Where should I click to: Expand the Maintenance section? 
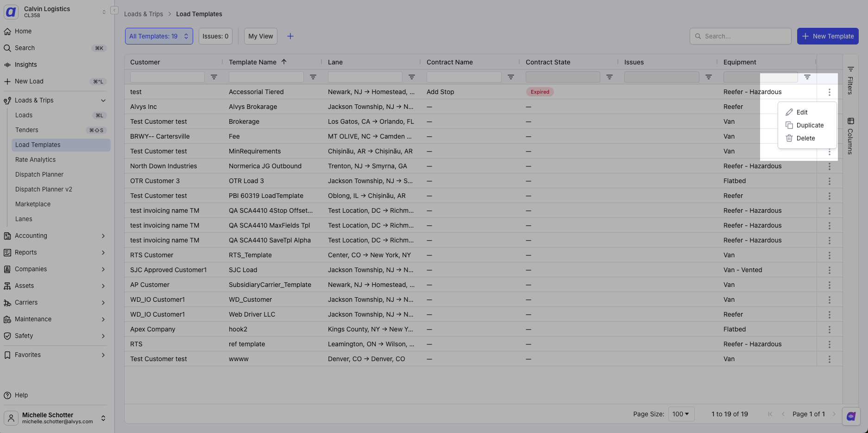click(103, 319)
